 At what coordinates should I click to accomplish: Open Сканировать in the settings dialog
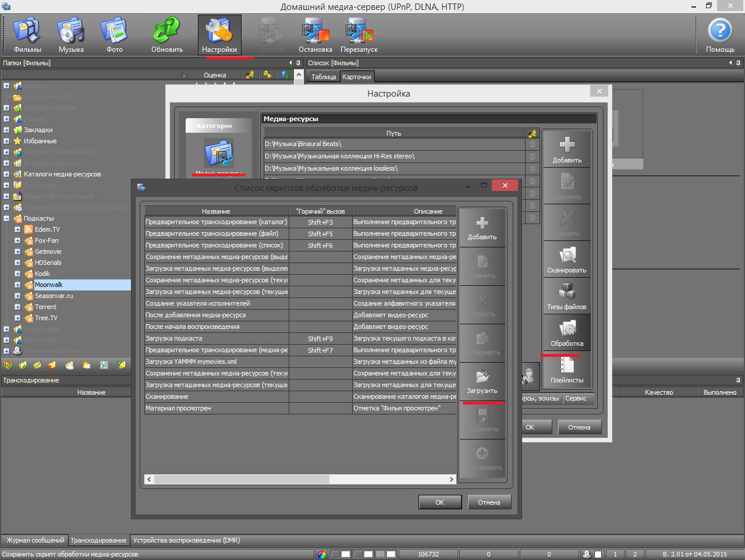tap(566, 260)
